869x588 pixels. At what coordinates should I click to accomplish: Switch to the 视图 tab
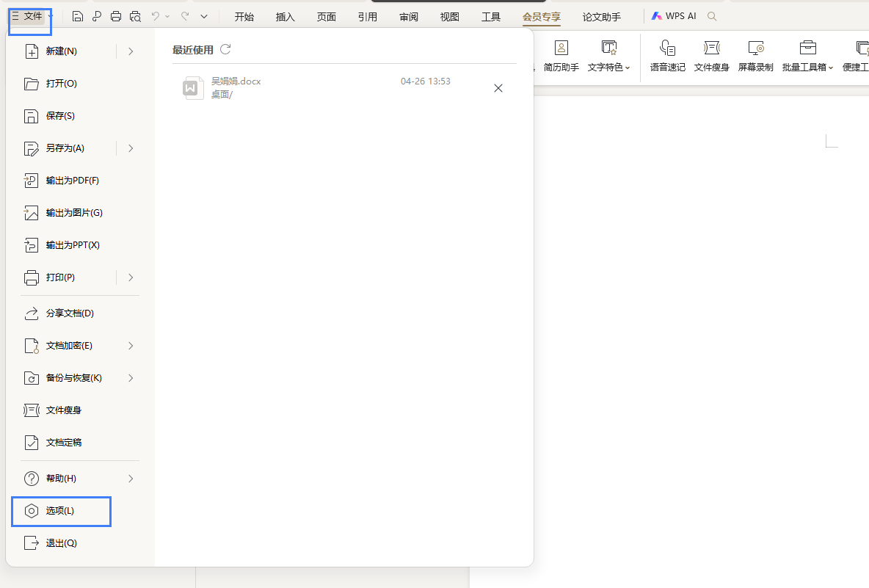(x=449, y=17)
